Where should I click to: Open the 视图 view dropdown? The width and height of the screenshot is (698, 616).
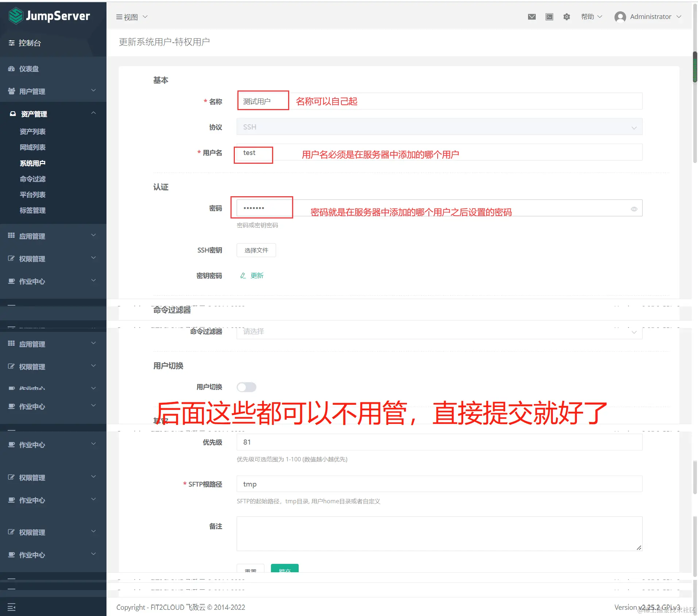[132, 17]
